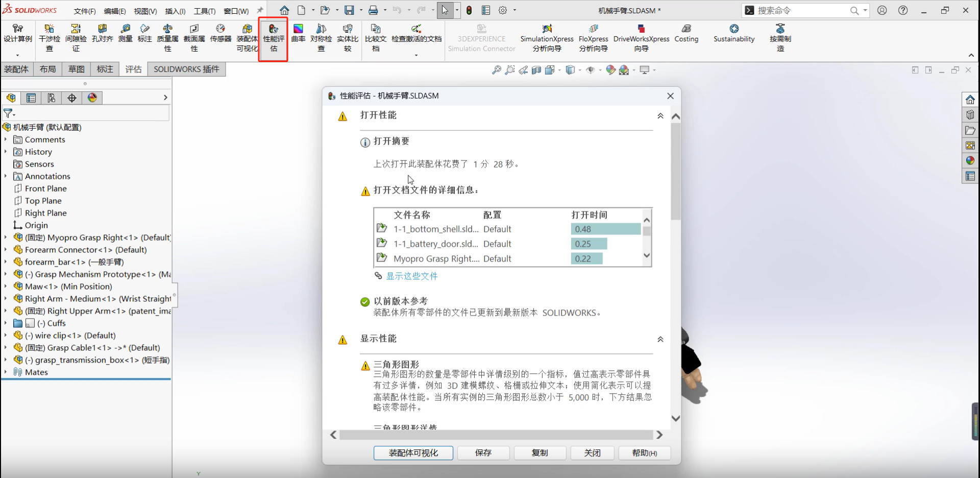This screenshot has height=478, width=980.
Task: Follow the 显示这些文件 link
Action: pyautogui.click(x=412, y=276)
